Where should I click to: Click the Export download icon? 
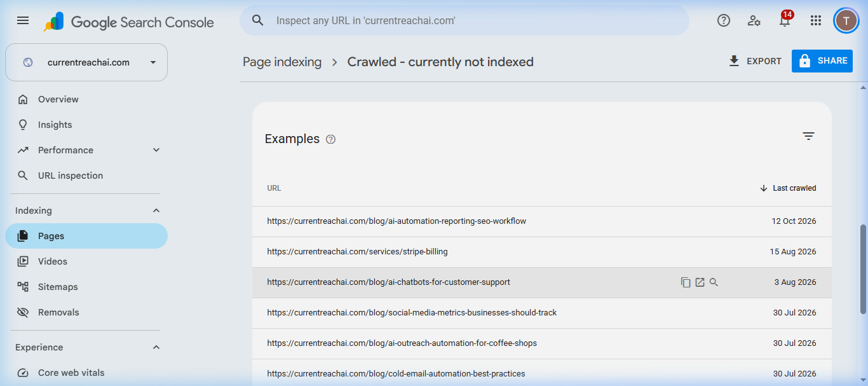point(734,61)
